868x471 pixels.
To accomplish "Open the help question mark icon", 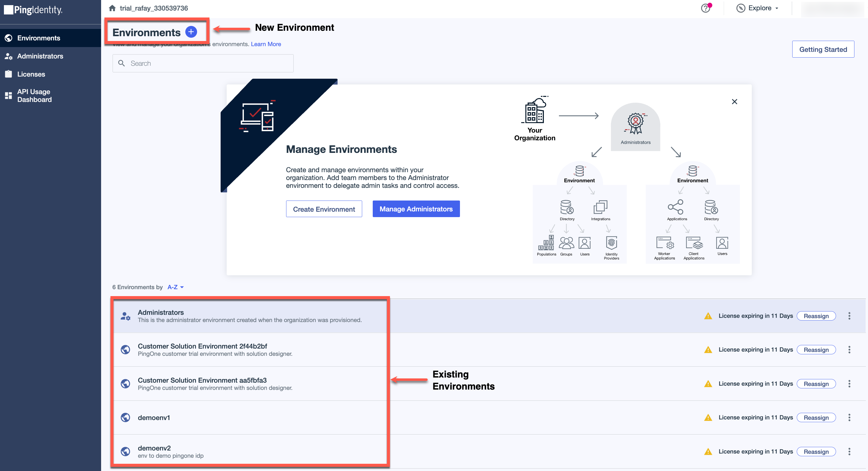I will [705, 8].
